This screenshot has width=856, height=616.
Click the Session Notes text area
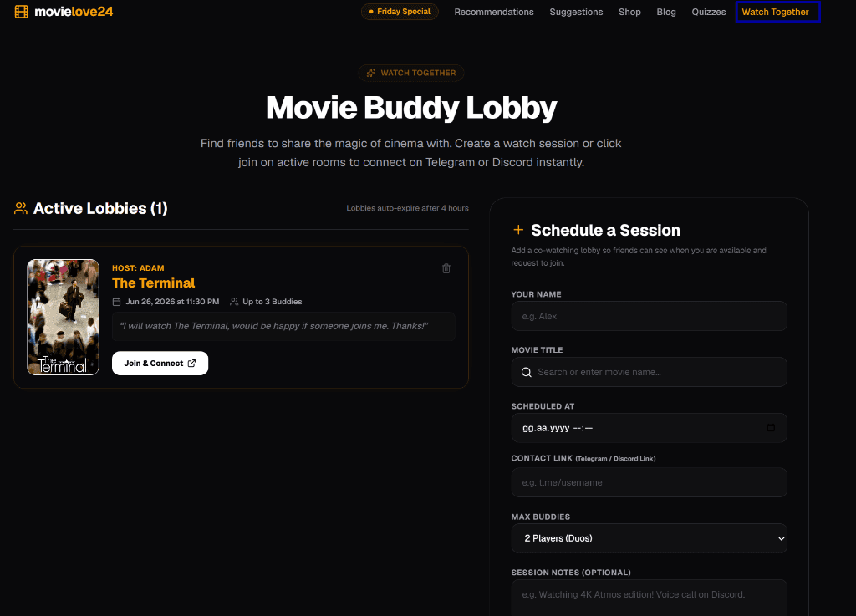pyautogui.click(x=649, y=598)
